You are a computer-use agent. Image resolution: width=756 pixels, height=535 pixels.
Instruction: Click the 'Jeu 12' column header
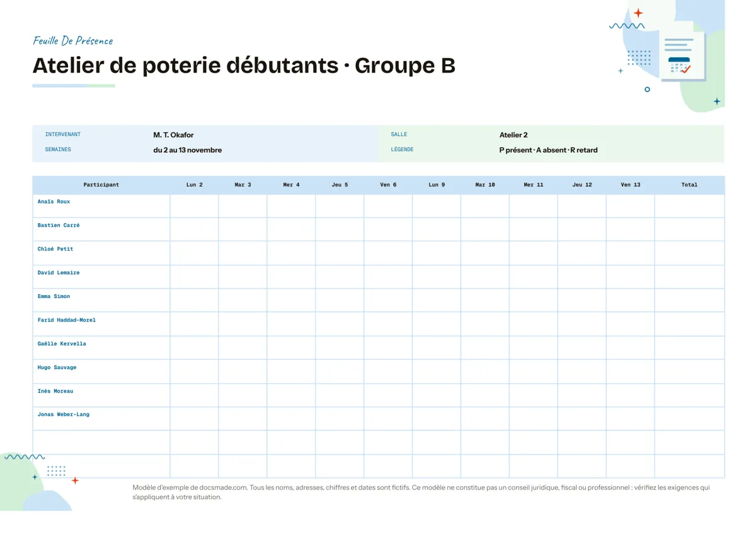click(582, 185)
